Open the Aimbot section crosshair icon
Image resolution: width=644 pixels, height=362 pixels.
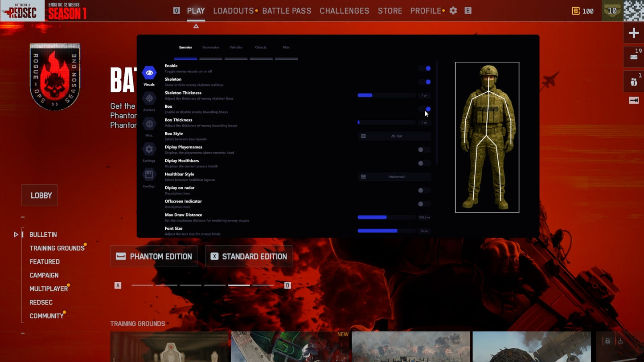(149, 98)
